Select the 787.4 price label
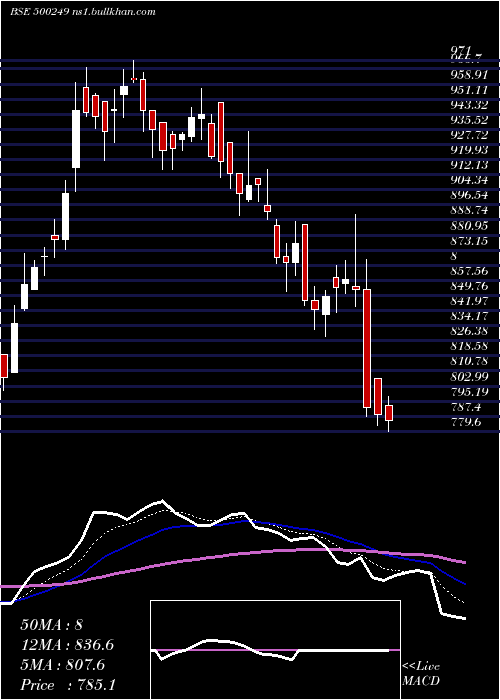This screenshot has height=700, width=500. pos(466,407)
